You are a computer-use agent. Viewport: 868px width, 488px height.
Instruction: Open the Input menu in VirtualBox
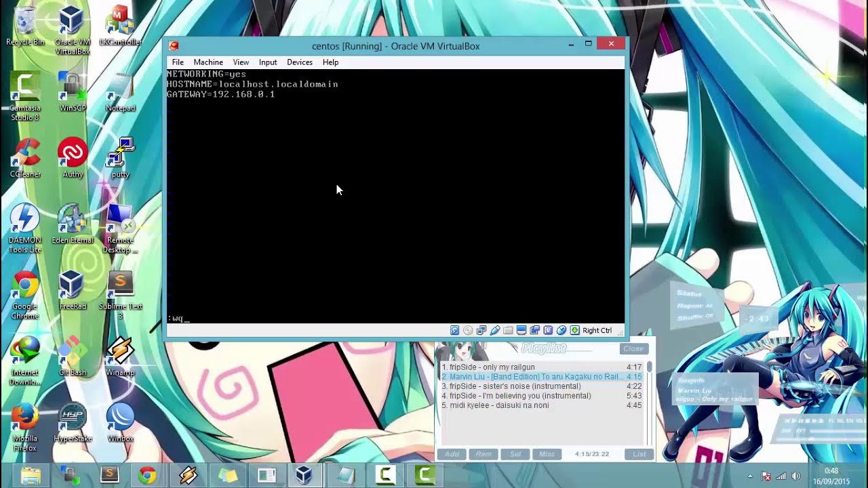point(268,62)
